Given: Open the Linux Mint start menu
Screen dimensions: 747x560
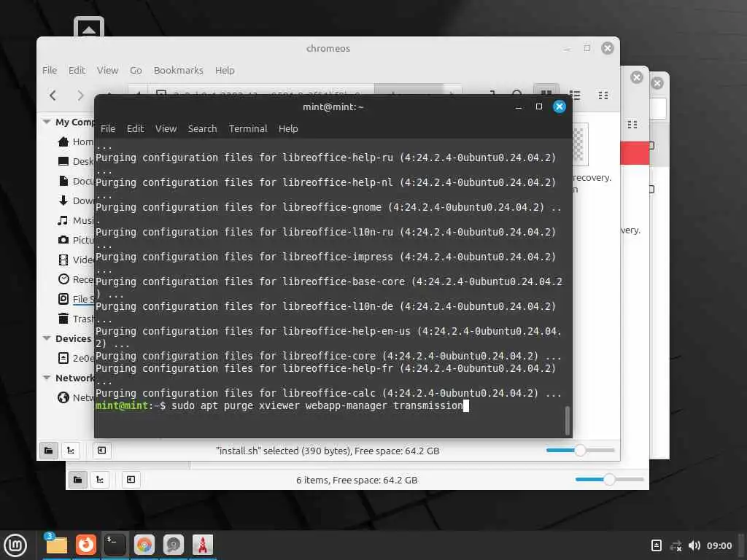Looking at the screenshot, I should click(15, 545).
